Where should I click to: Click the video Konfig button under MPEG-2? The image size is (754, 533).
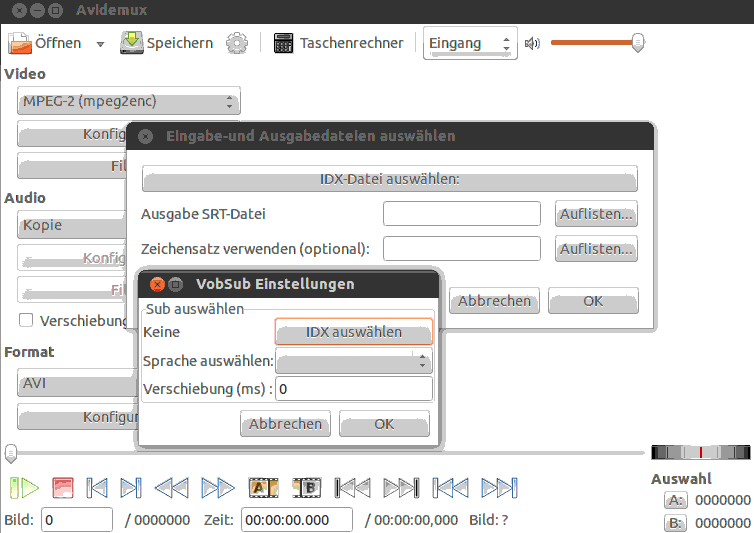(x=72, y=134)
